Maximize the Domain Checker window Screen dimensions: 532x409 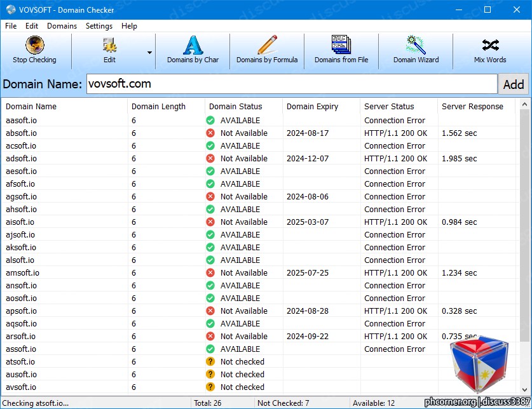click(x=488, y=10)
